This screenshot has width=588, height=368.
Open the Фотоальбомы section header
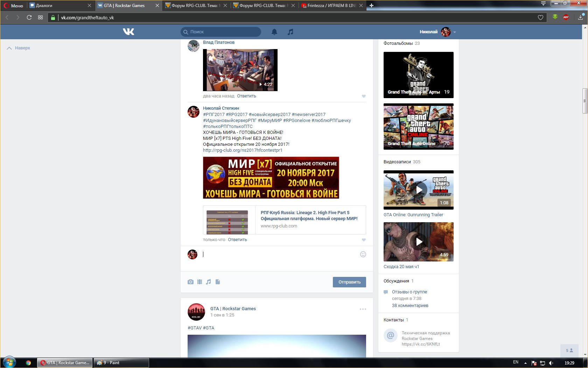pos(398,43)
